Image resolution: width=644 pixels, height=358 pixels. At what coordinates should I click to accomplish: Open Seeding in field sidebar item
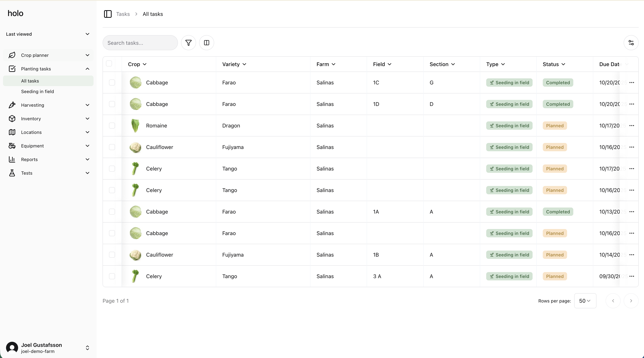[x=38, y=91]
